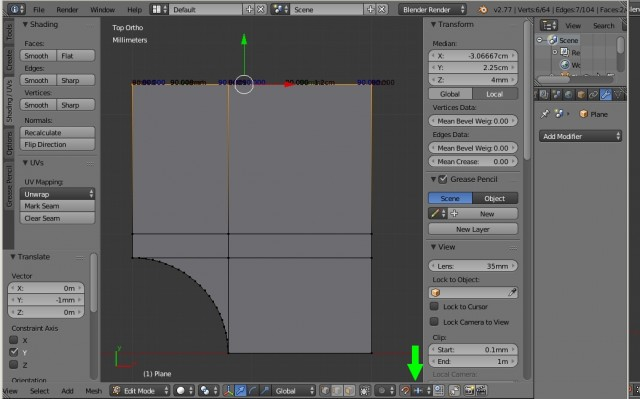Click the World properties globe icon
Viewport: 640px width, 399px height.
click(568, 95)
